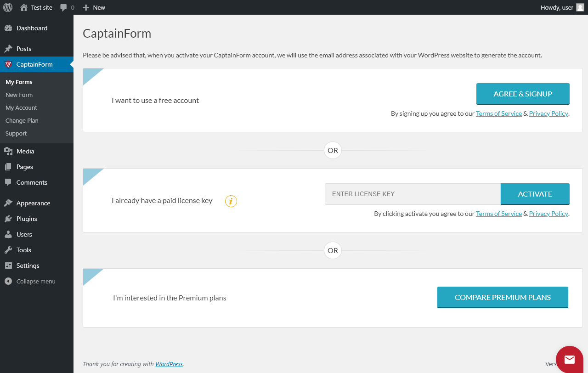Click 'I'm interested in the Premium plans' text
Screen dimensions: 588x373
pyautogui.click(x=170, y=298)
